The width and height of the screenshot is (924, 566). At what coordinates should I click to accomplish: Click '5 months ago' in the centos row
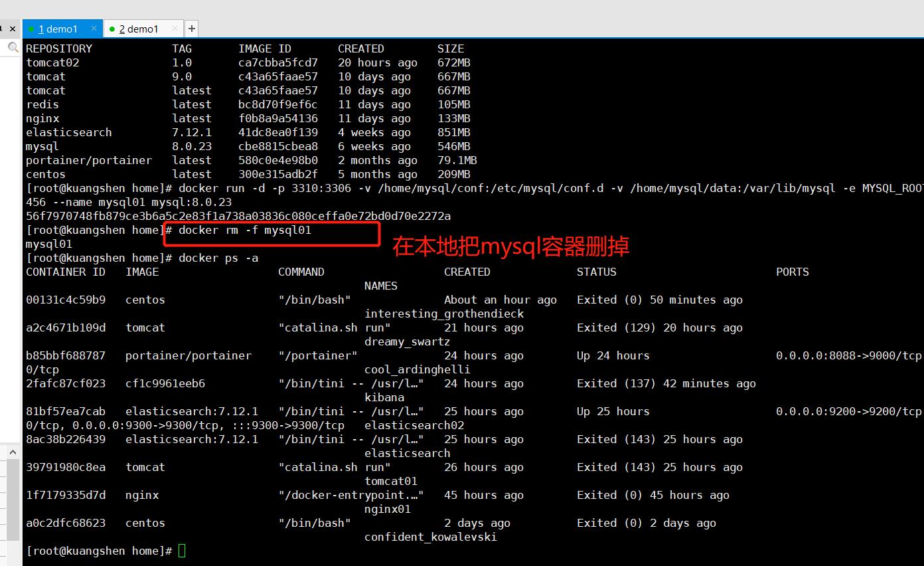pos(378,174)
